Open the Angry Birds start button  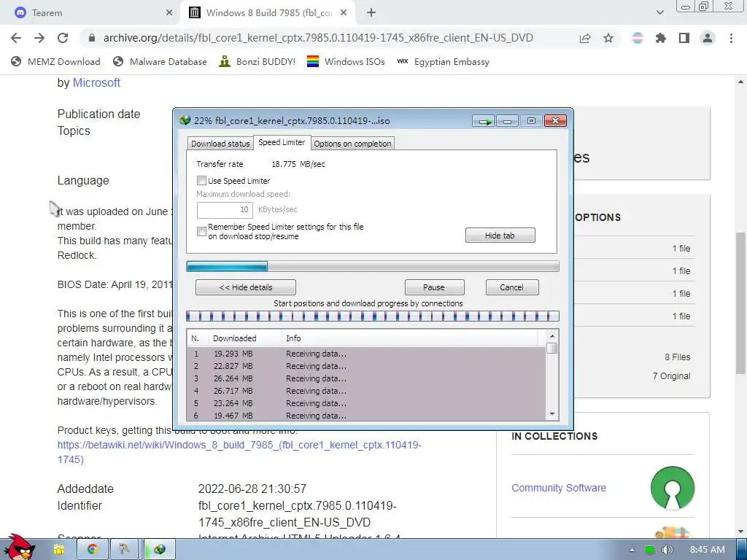pyautogui.click(x=20, y=547)
